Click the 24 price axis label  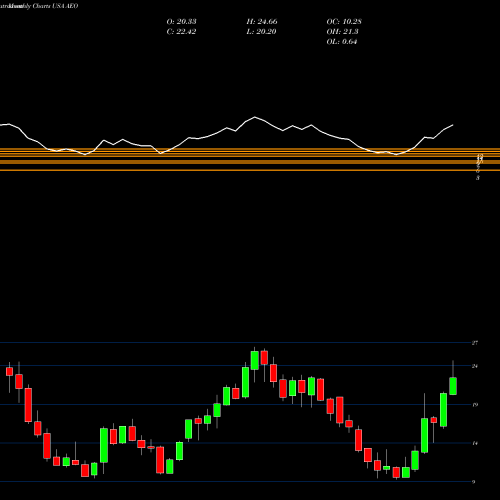pyautogui.click(x=475, y=366)
